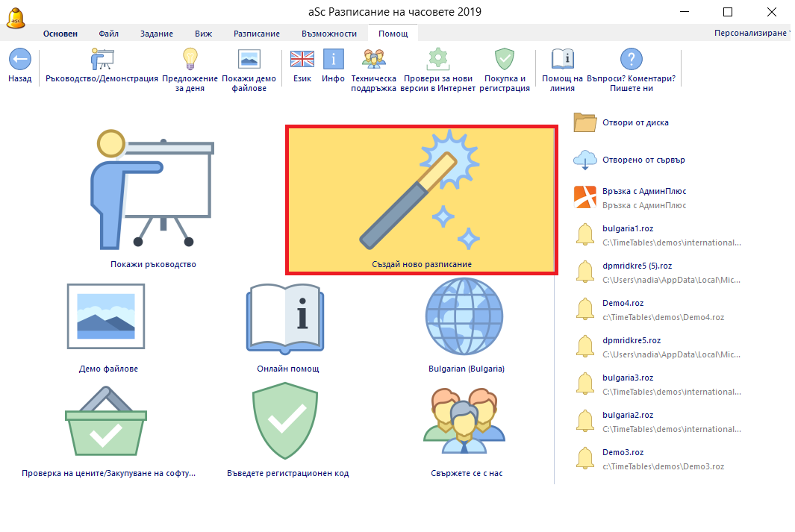Click Въпроси? Коментари? question mark icon
The width and height of the screenshot is (795, 532).
[631, 60]
